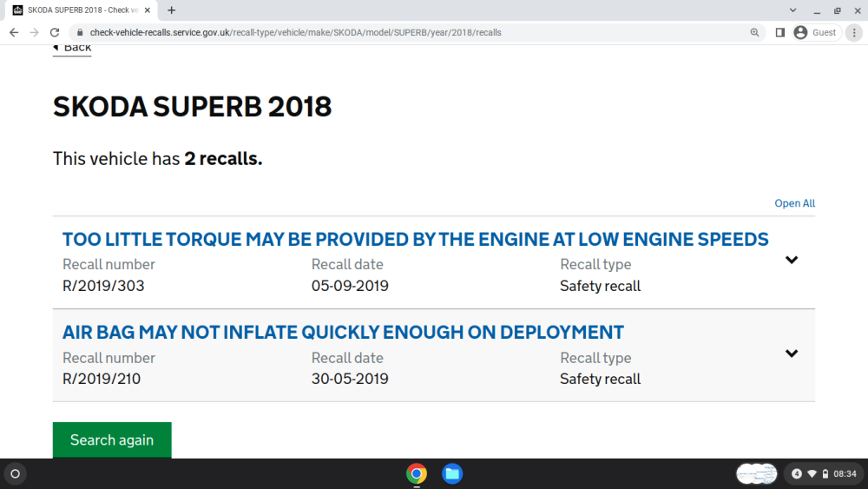
Task: Click the Wi-Fi icon in status tray
Action: (812, 474)
